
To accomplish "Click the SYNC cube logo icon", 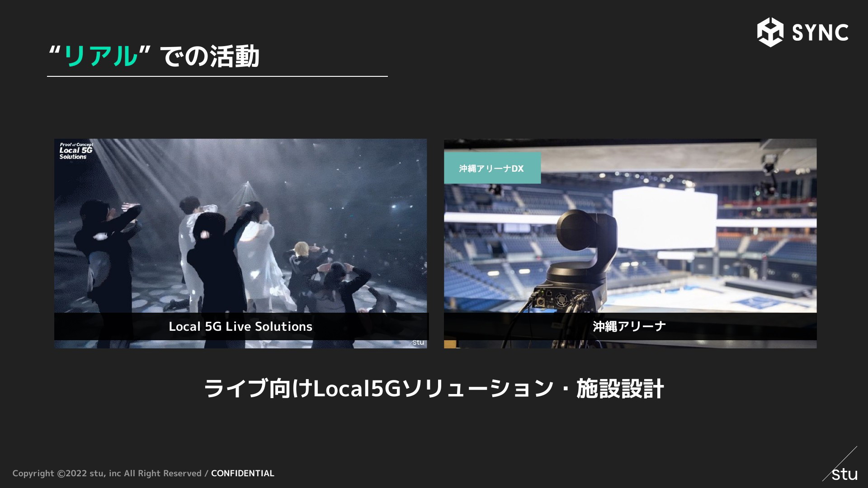I will click(770, 32).
